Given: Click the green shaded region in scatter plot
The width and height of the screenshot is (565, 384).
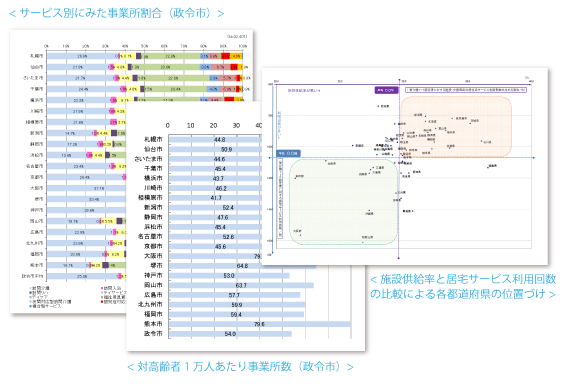Looking at the screenshot, I should (x=343, y=202).
